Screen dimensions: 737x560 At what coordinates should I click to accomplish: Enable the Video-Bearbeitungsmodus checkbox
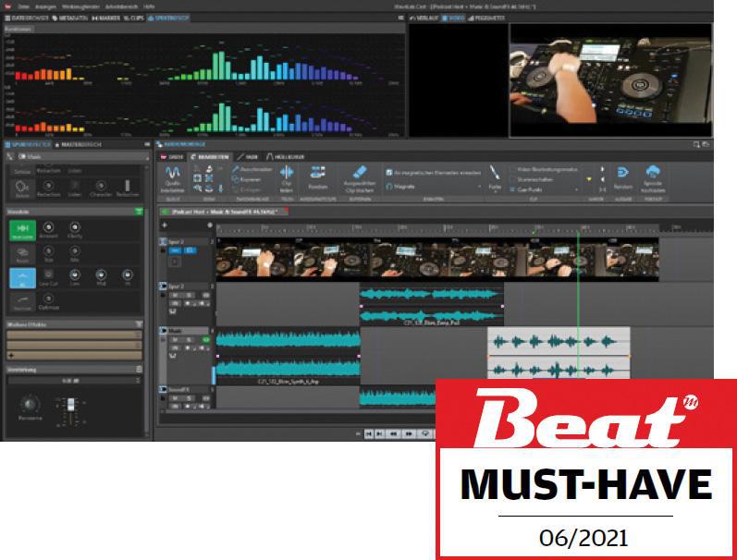(x=512, y=169)
